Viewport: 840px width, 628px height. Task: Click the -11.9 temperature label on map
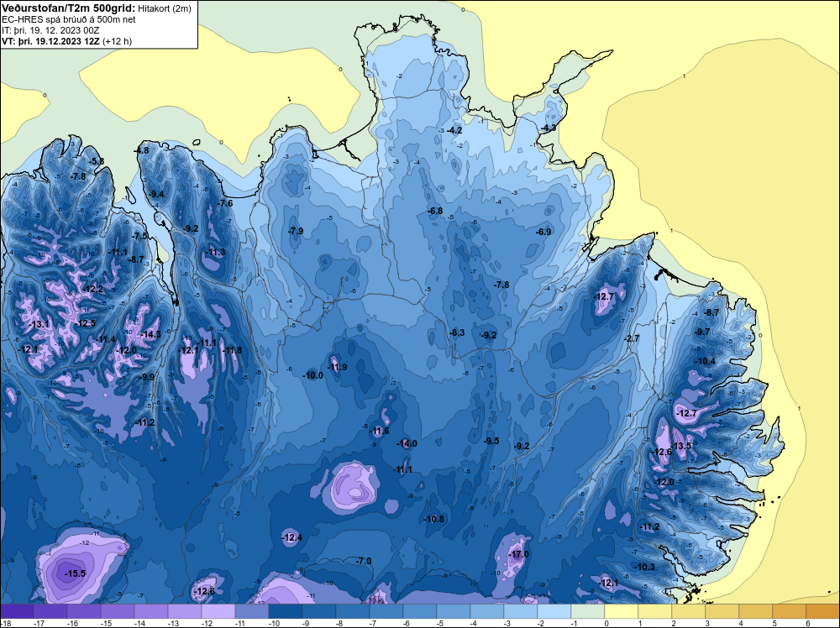(337, 367)
